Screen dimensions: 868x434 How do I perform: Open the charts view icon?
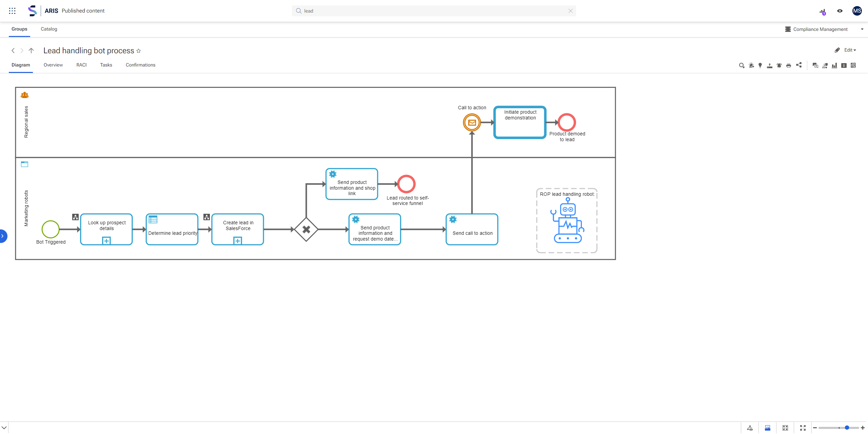click(834, 65)
